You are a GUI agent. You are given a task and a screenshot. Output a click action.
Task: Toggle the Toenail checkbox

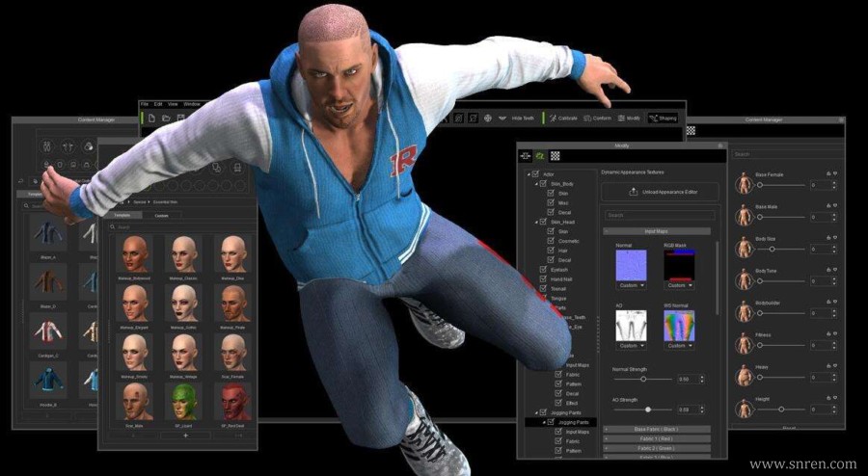coord(544,288)
